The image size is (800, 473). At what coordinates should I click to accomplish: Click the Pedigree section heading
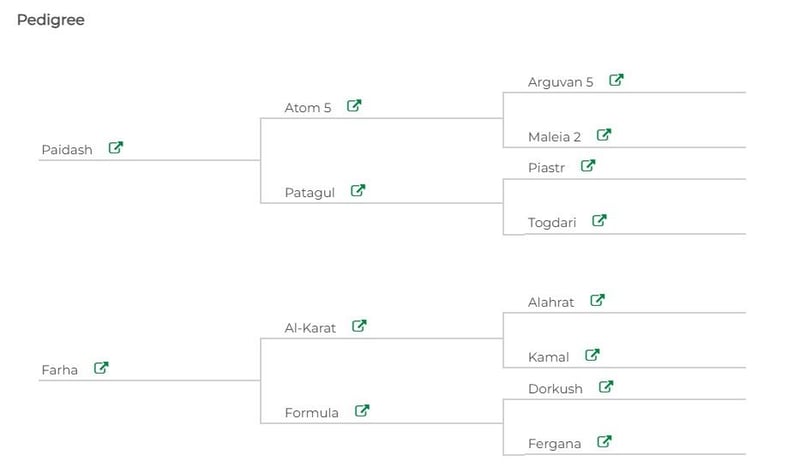pyautogui.click(x=51, y=20)
